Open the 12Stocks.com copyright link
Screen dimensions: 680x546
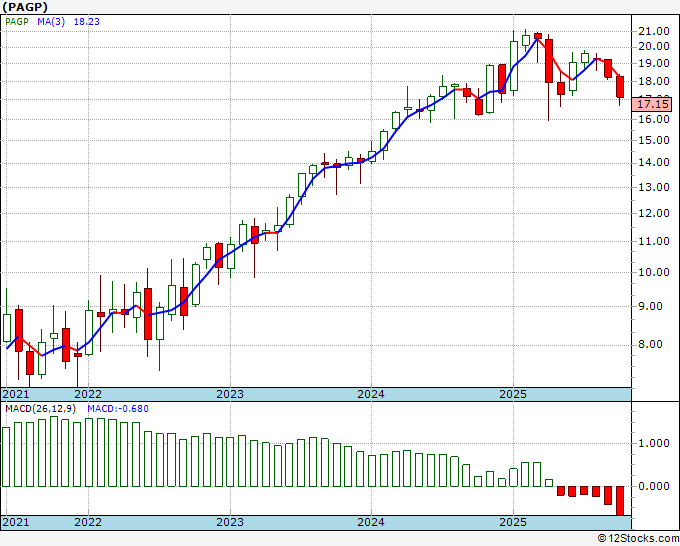coord(638,539)
